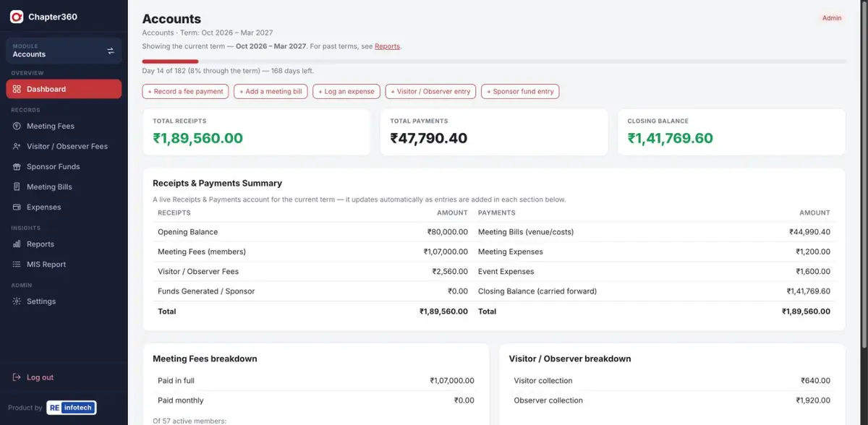Click the Paid in full row label
868x425 pixels.
tap(176, 380)
